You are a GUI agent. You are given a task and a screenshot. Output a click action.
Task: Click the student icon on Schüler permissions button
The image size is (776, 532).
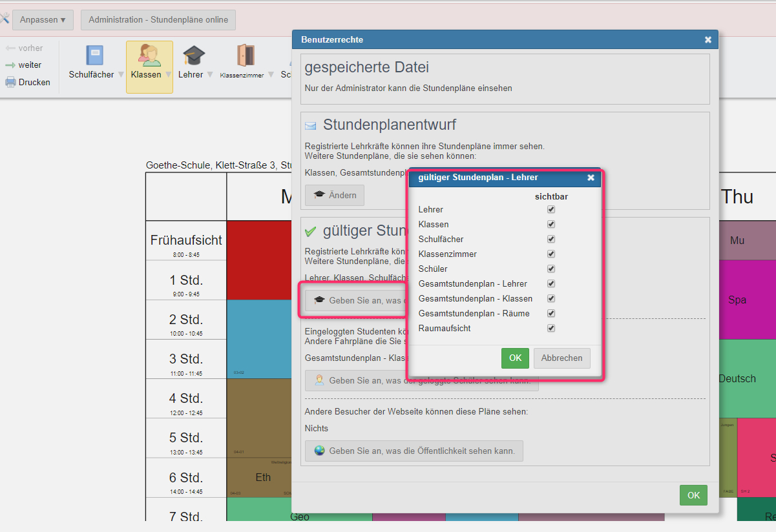pos(319,380)
